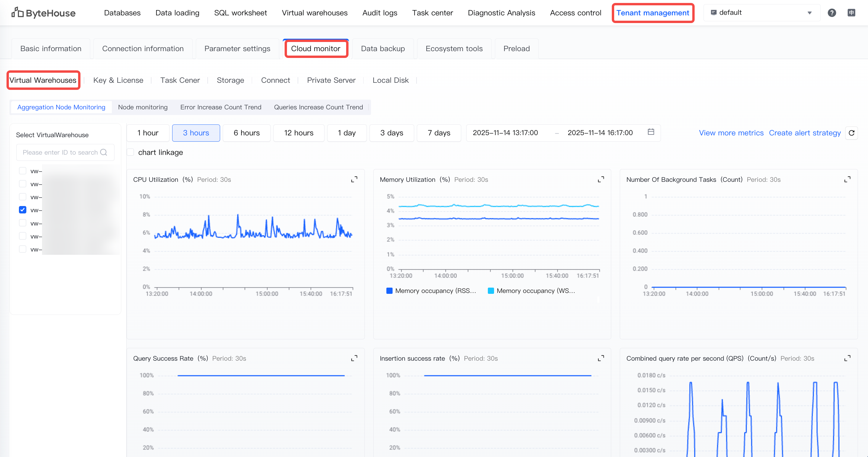
Task: Check the first vw- warehouse checkbox
Action: tap(22, 171)
